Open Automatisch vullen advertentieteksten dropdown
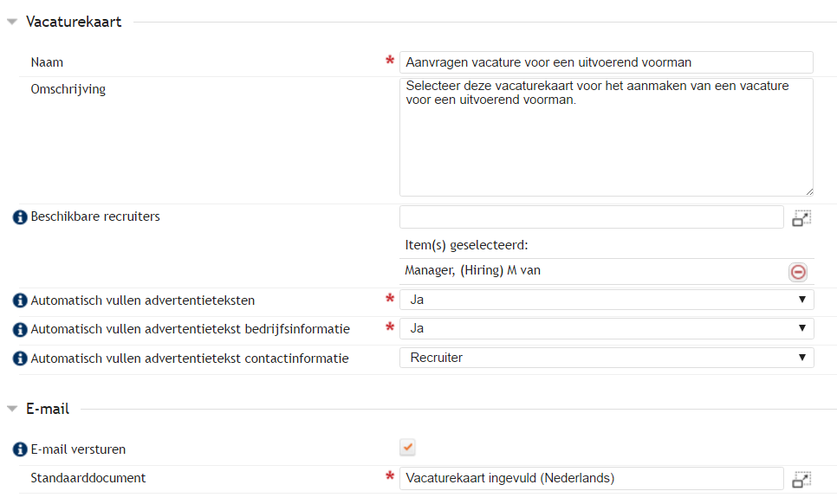Screen dimensions: 837x504 click(607, 300)
